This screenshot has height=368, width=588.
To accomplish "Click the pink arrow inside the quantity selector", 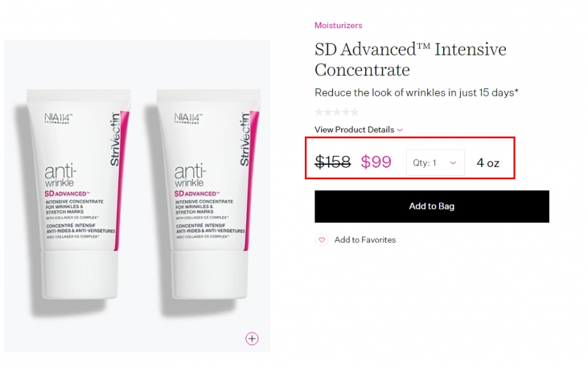I will pos(453,163).
